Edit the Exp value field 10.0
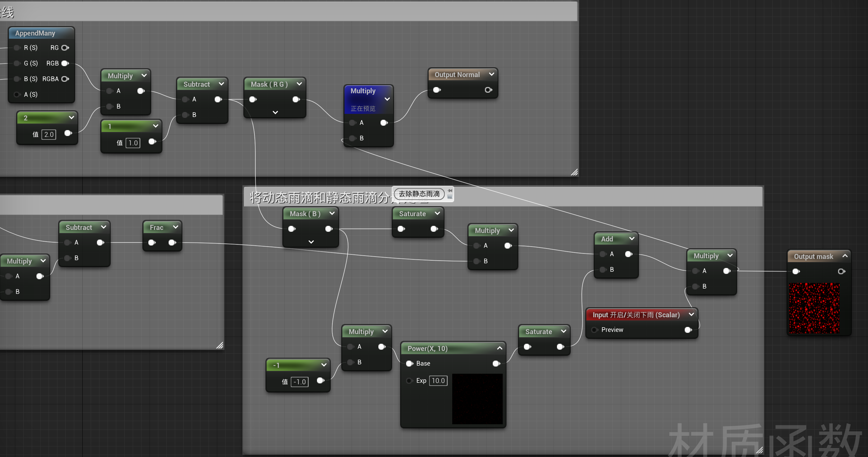868x457 pixels. [438, 381]
